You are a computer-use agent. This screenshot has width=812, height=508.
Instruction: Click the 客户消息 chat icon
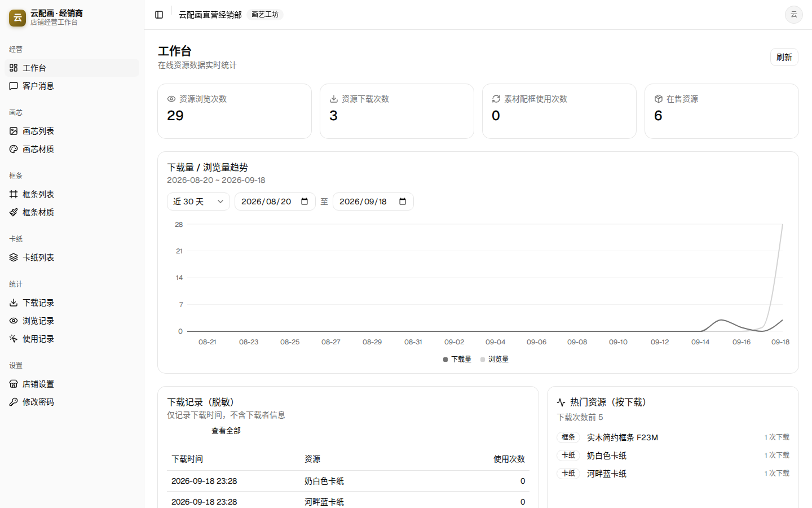tap(14, 86)
